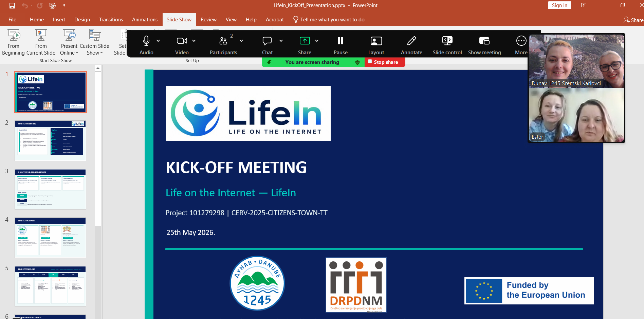The height and width of the screenshot is (319, 644).
Task: Click the DRPDNM logo on slide
Action: 356,285
